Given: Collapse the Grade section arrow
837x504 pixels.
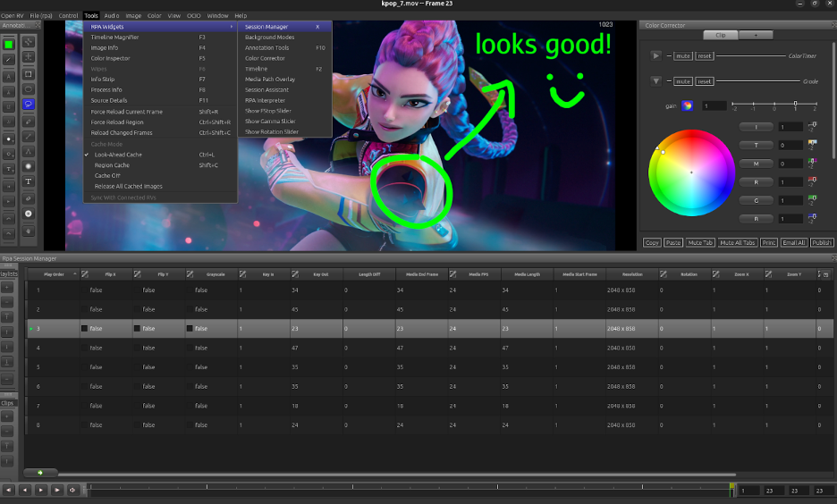Looking at the screenshot, I should [656, 81].
